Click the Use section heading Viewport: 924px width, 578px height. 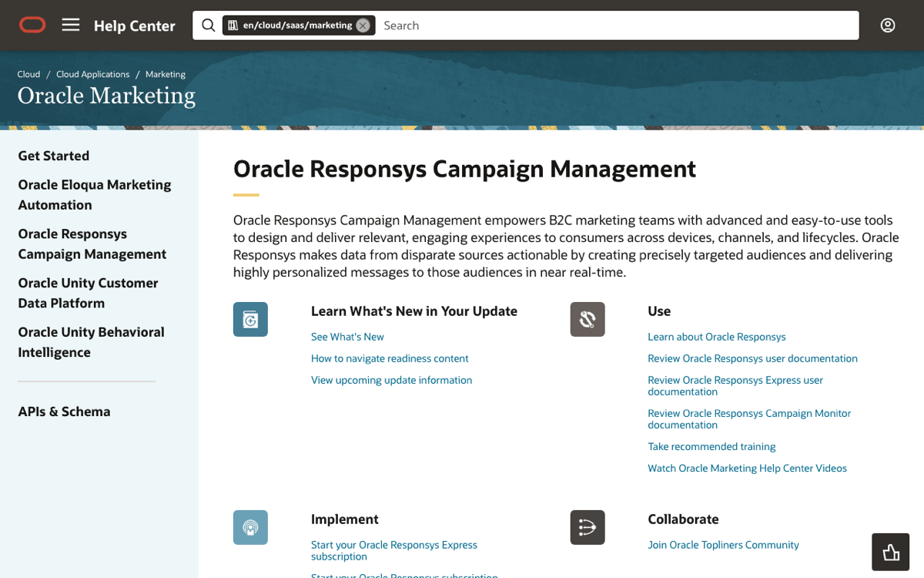[x=659, y=311]
